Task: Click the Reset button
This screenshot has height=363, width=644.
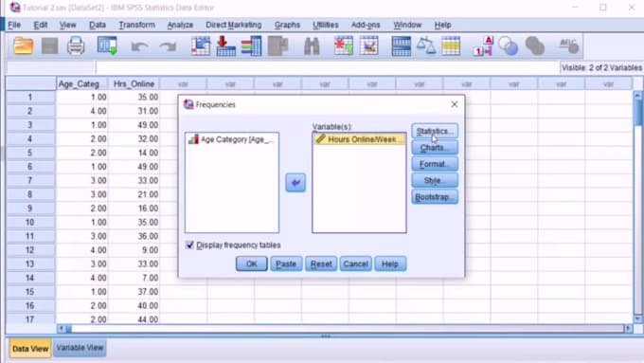Action: click(x=321, y=263)
